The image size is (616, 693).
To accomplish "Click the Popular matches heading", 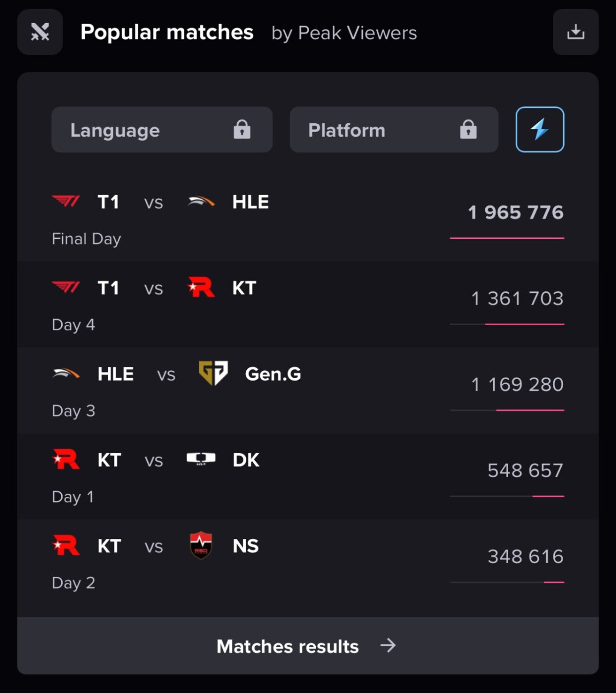I will pos(167,32).
